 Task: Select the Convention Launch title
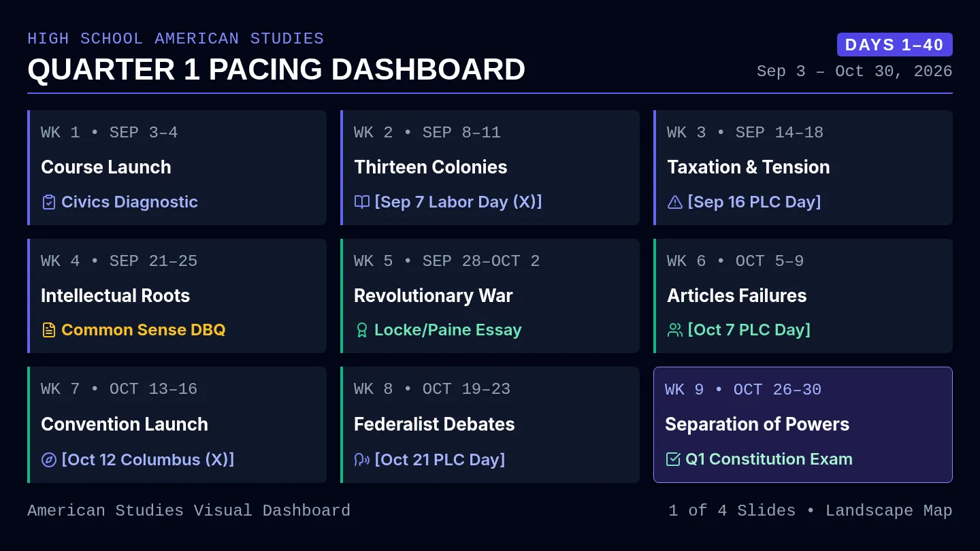(x=125, y=424)
